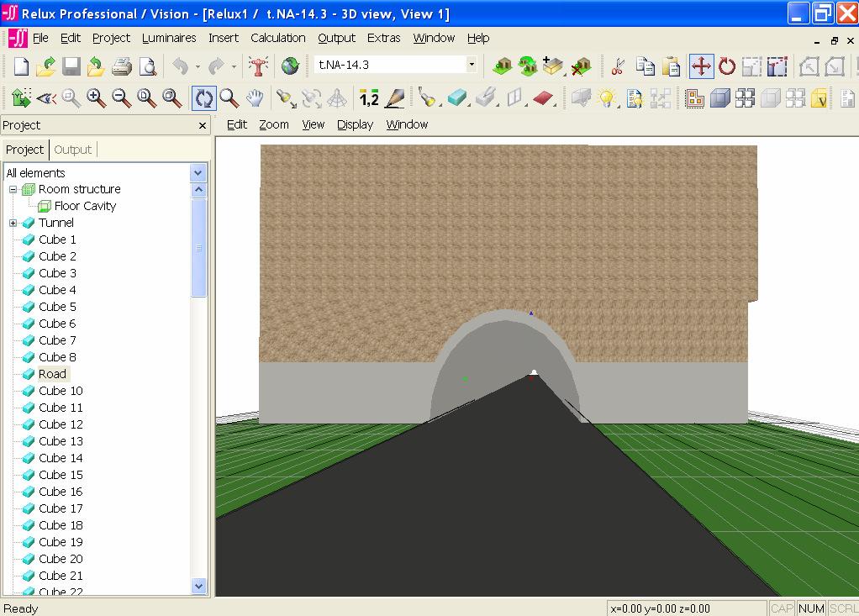Screen dimensions: 859x616
Task: Select Cube 21 in the project tree
Action: pos(61,576)
